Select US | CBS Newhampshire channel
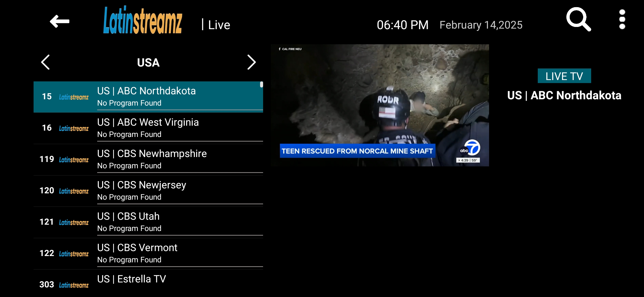Image resolution: width=644 pixels, height=297 pixels. point(152,159)
